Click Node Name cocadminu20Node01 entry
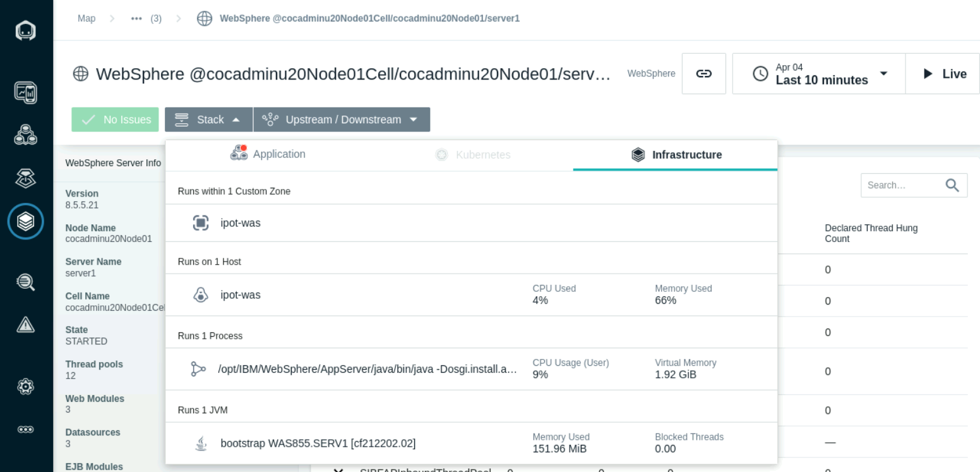 pyautogui.click(x=109, y=233)
